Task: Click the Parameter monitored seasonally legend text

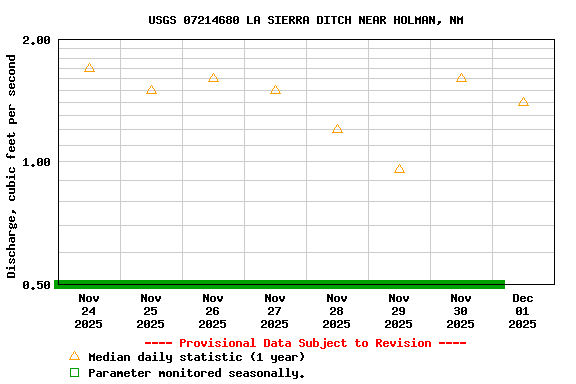Action: (x=197, y=373)
